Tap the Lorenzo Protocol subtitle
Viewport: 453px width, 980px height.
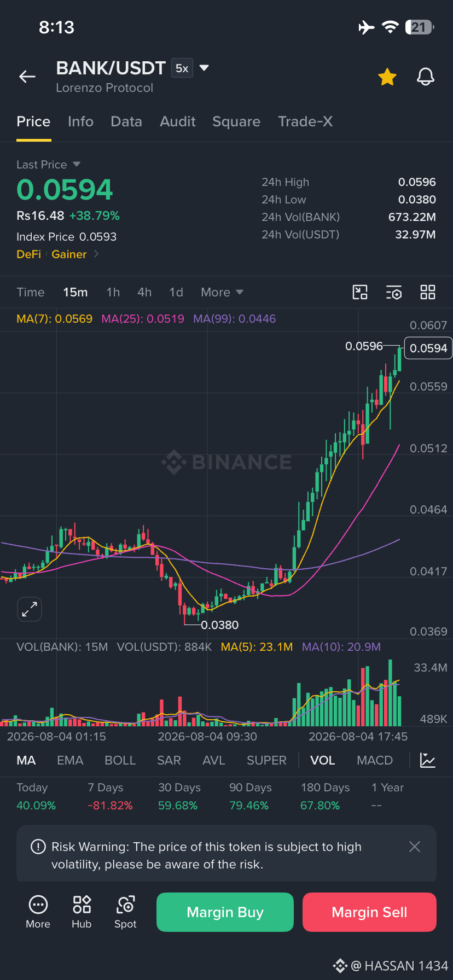(104, 88)
